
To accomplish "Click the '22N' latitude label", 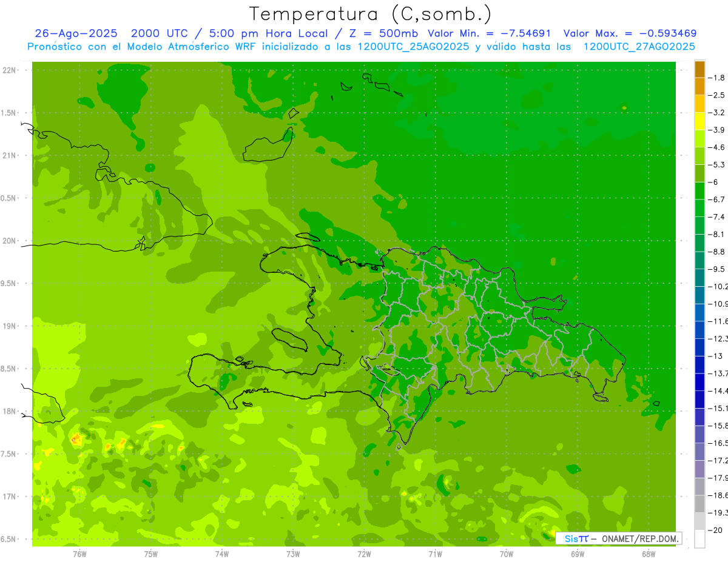I will pyautogui.click(x=10, y=70).
